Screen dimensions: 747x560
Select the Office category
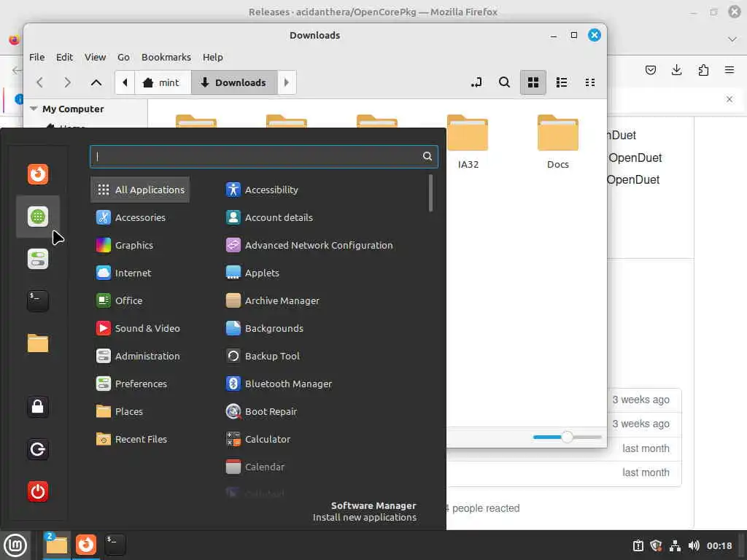point(119,300)
